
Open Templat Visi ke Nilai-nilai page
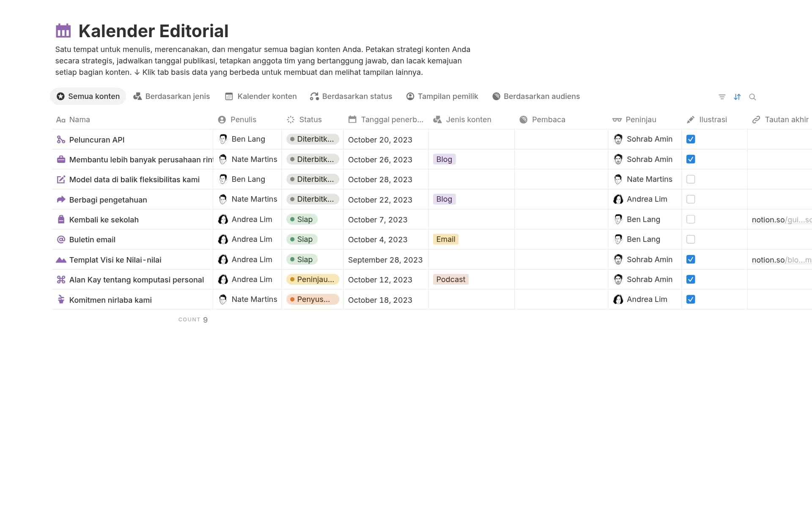tap(115, 260)
